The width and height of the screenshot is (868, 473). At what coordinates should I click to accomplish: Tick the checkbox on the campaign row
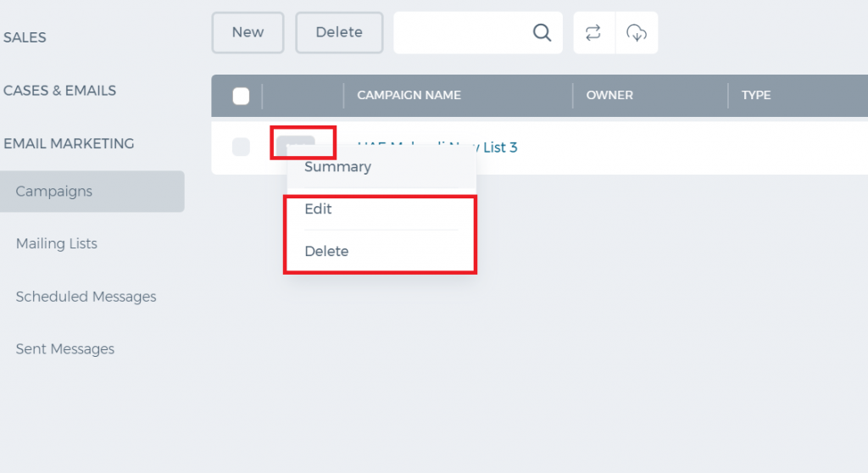[241, 147]
